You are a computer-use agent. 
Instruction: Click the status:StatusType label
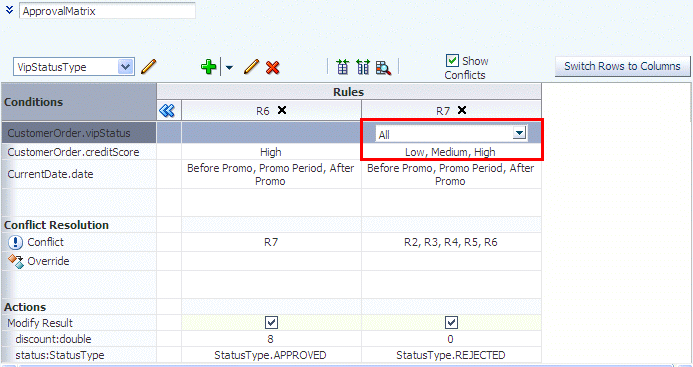[60, 355]
